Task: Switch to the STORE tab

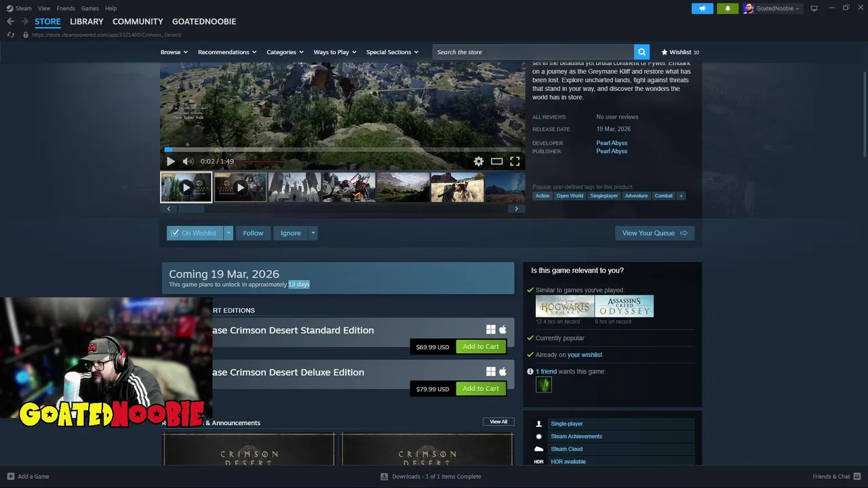Action: pos(47,22)
